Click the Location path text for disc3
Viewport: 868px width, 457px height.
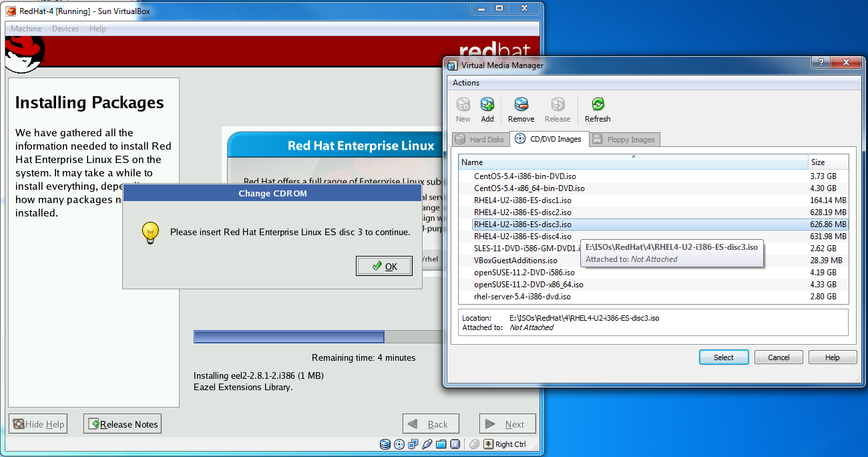(584, 318)
